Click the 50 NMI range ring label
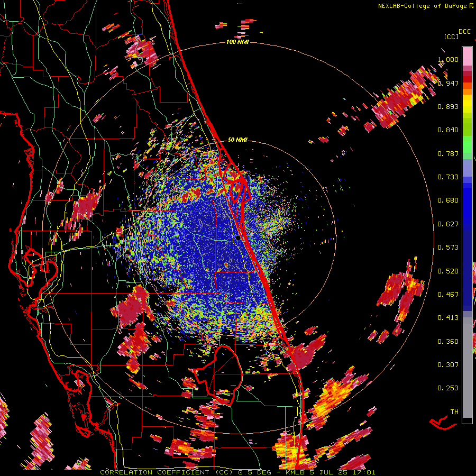 [237, 140]
